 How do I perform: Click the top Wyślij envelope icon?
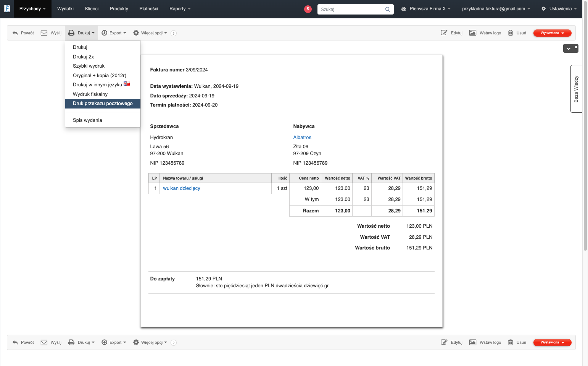pyautogui.click(x=44, y=33)
